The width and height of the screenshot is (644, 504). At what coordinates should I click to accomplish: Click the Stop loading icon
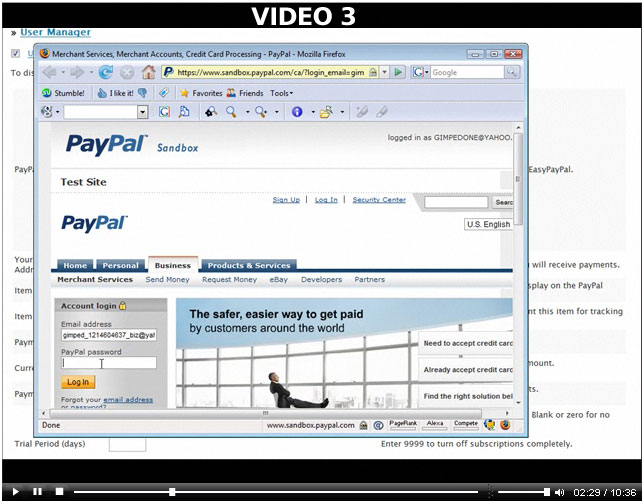[127, 73]
